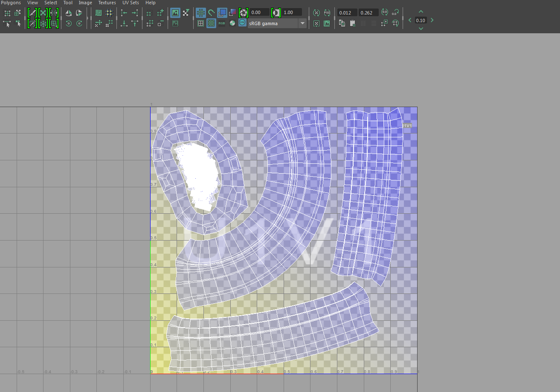Select the UV Smudge tool
Image resolution: width=560 pixels, height=392 pixels.
tap(17, 23)
